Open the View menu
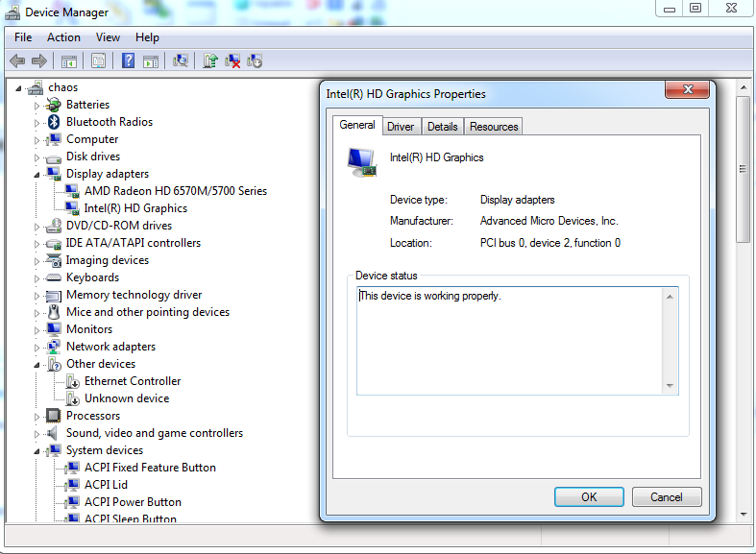 pyautogui.click(x=108, y=37)
